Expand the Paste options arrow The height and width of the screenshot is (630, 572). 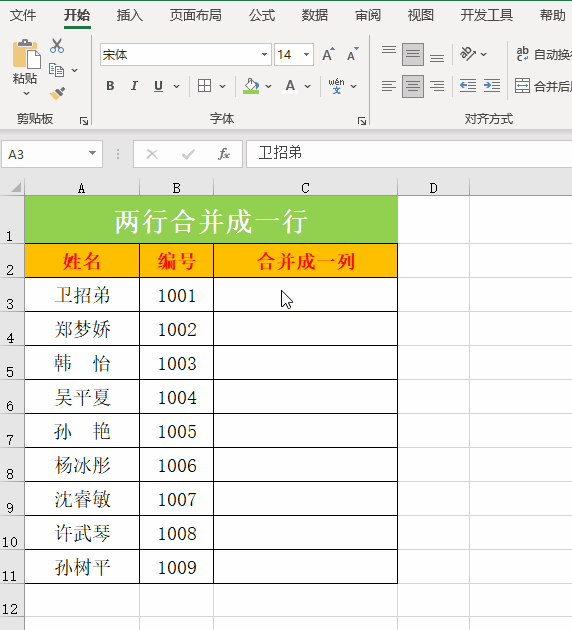27,93
